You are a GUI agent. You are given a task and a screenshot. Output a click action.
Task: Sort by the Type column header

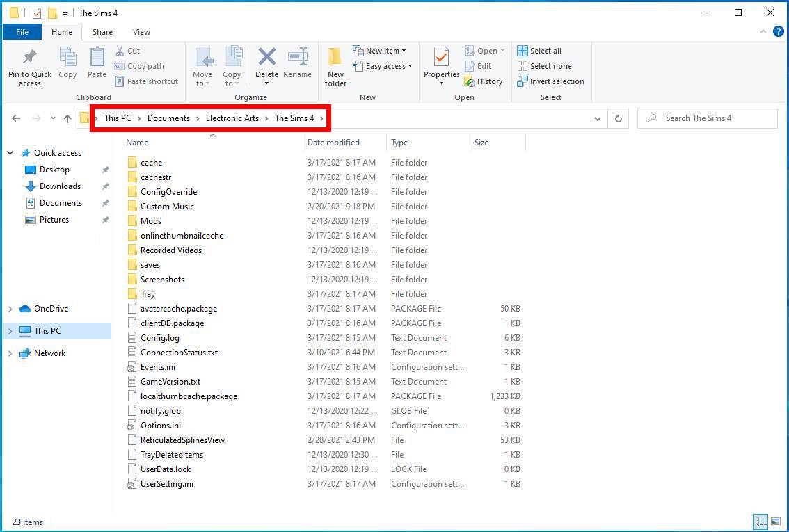[x=428, y=143]
